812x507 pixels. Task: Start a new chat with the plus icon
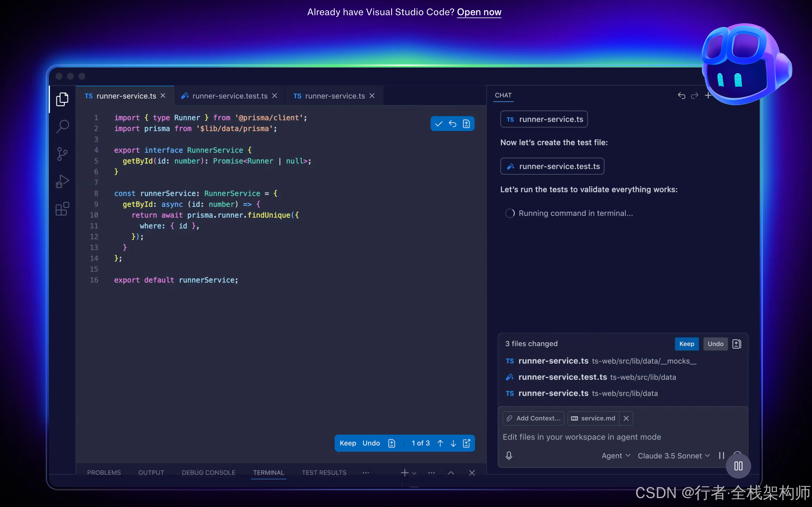708,96
